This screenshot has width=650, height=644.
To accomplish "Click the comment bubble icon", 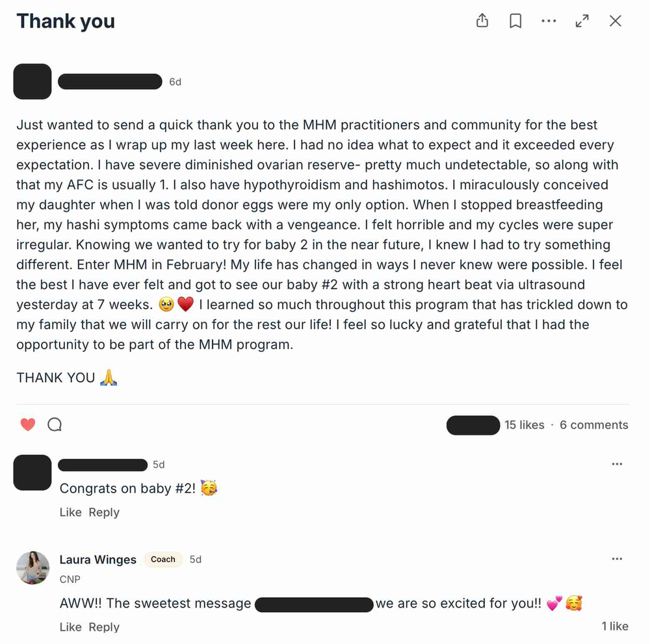I will click(55, 425).
